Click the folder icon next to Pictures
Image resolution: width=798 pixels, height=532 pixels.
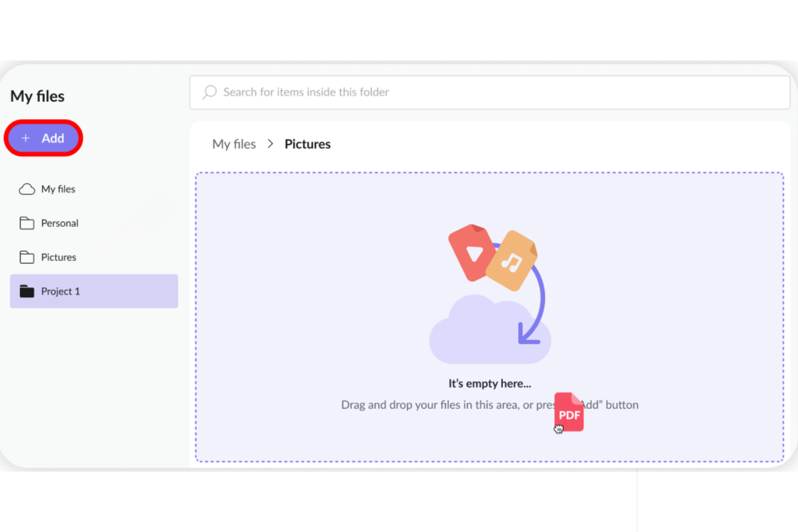(x=26, y=257)
